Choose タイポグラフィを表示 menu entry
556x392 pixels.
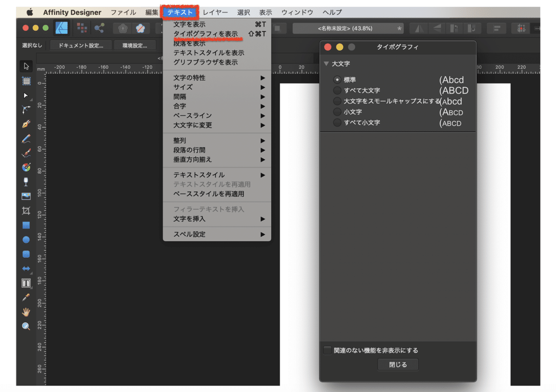click(217, 34)
